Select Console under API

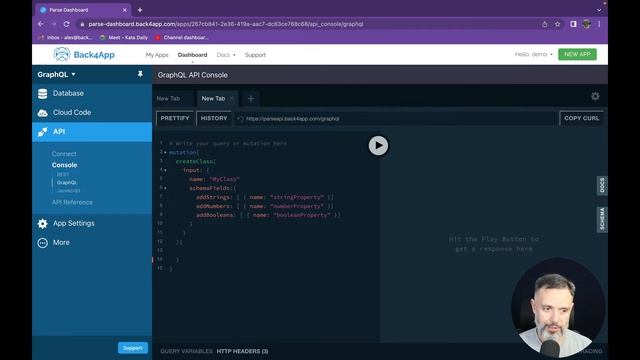click(64, 165)
